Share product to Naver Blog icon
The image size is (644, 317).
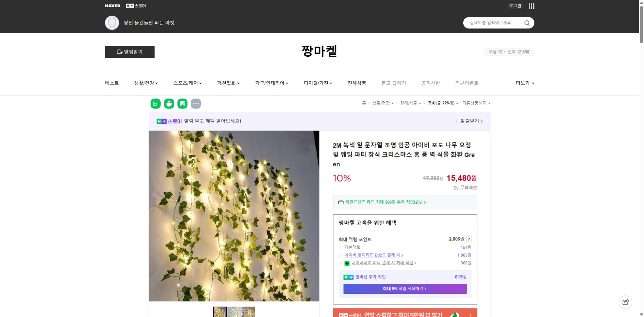click(155, 103)
